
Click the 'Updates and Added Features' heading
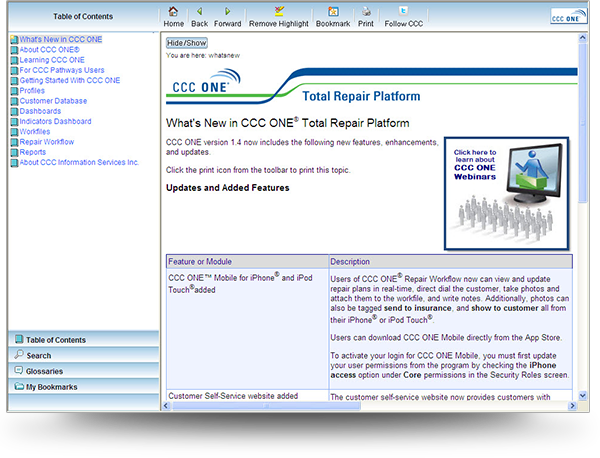[x=228, y=188]
